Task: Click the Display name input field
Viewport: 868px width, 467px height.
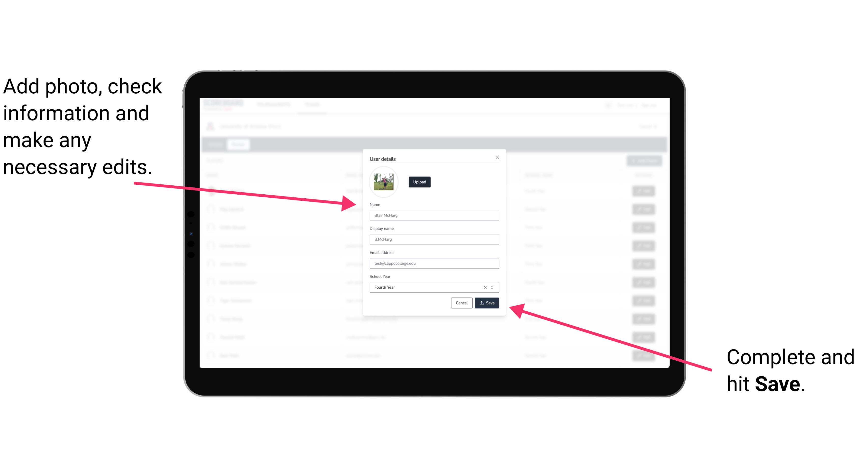Action: click(434, 239)
